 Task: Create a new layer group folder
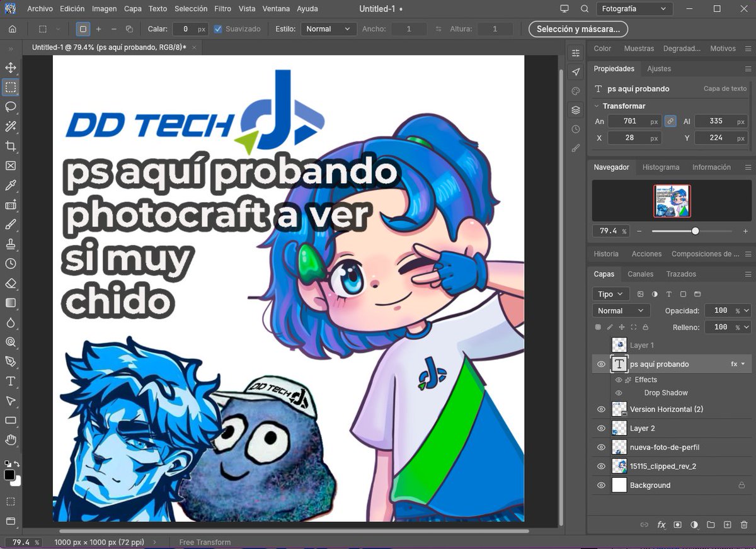click(x=711, y=524)
